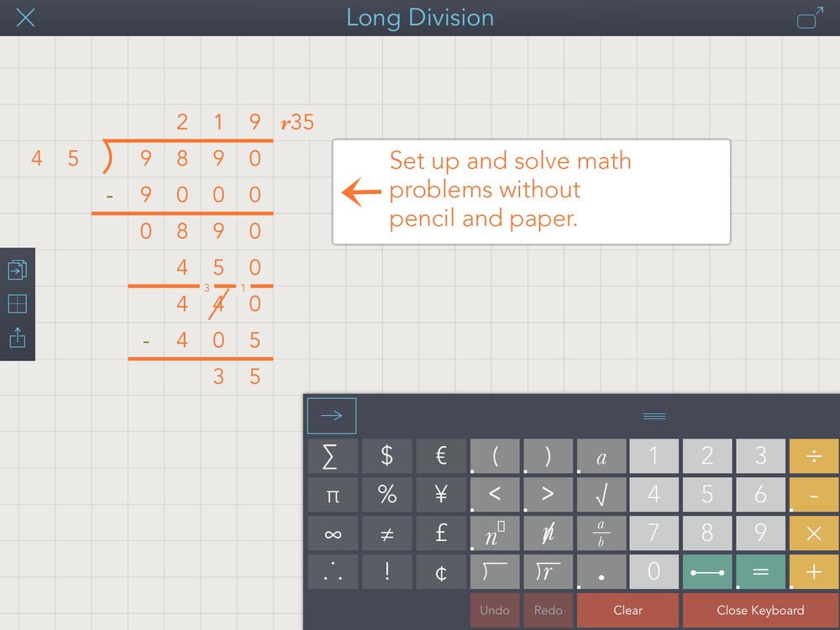Close the Long Division lesson
Viewport: 840px width, 630px height.
[25, 18]
